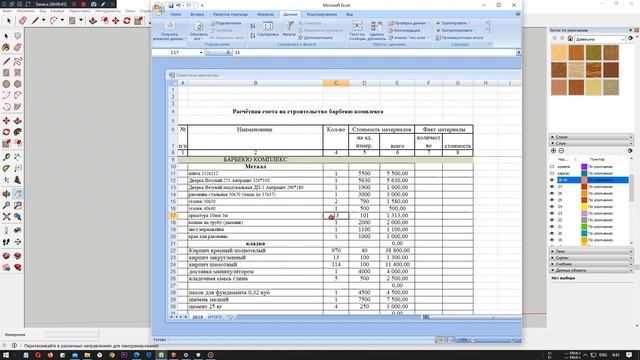Screen dimensions: 640x360
Task: Open SketchUp Камера menu
Action: [x=57, y=11]
